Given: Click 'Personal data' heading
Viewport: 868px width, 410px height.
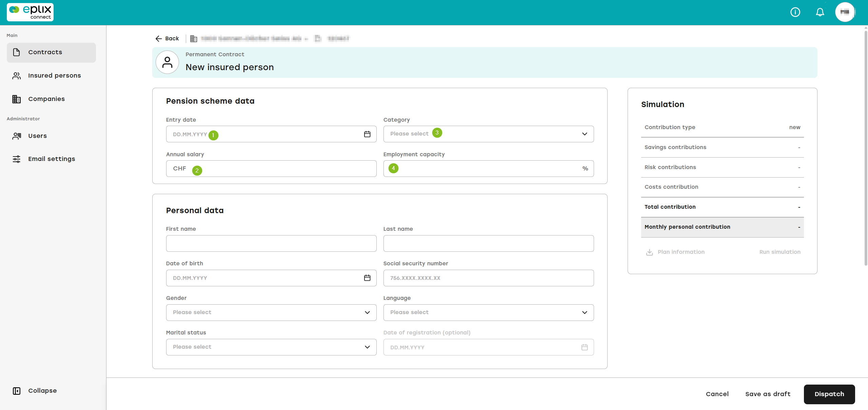Looking at the screenshot, I should point(195,210).
